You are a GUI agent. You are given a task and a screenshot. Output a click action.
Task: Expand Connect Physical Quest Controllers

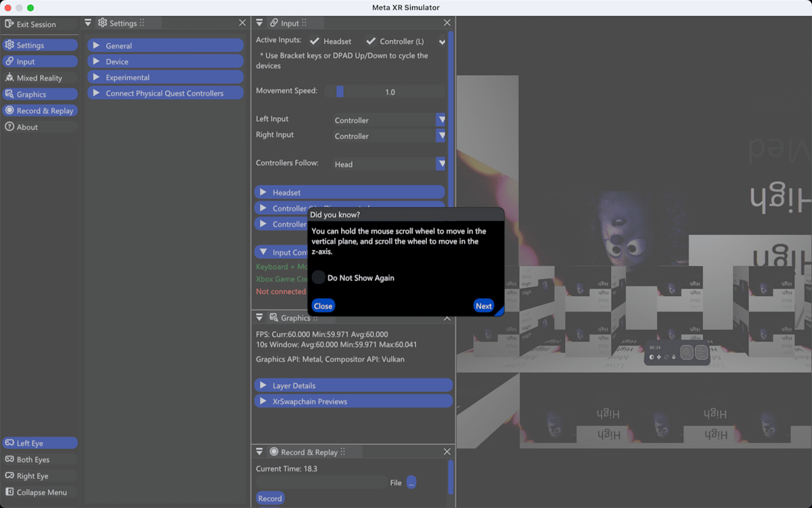(x=165, y=93)
